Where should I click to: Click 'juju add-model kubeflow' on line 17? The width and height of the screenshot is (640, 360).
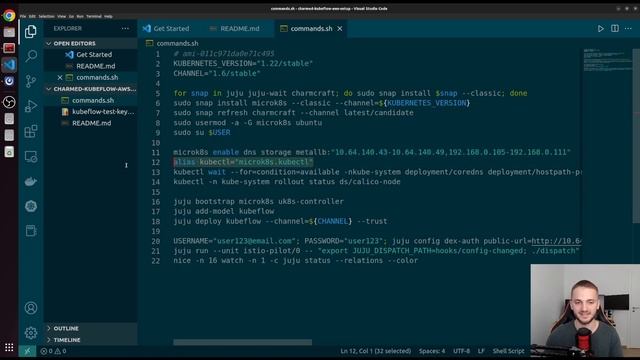pos(224,211)
